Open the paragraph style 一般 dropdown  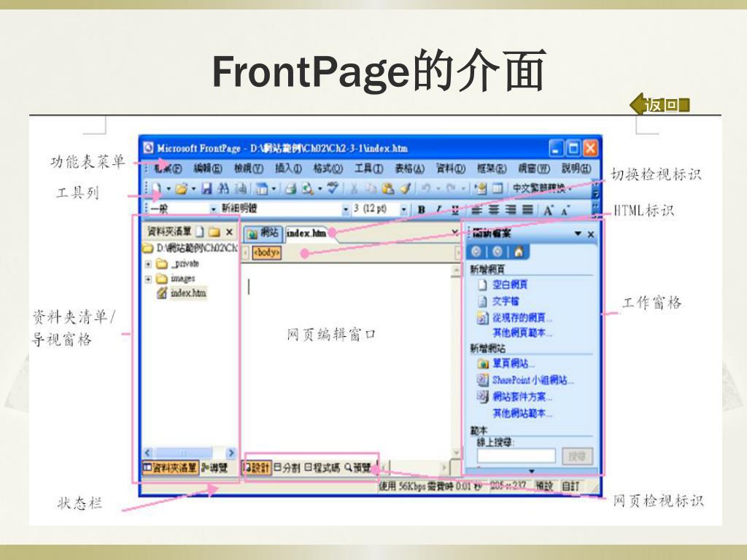tap(213, 209)
